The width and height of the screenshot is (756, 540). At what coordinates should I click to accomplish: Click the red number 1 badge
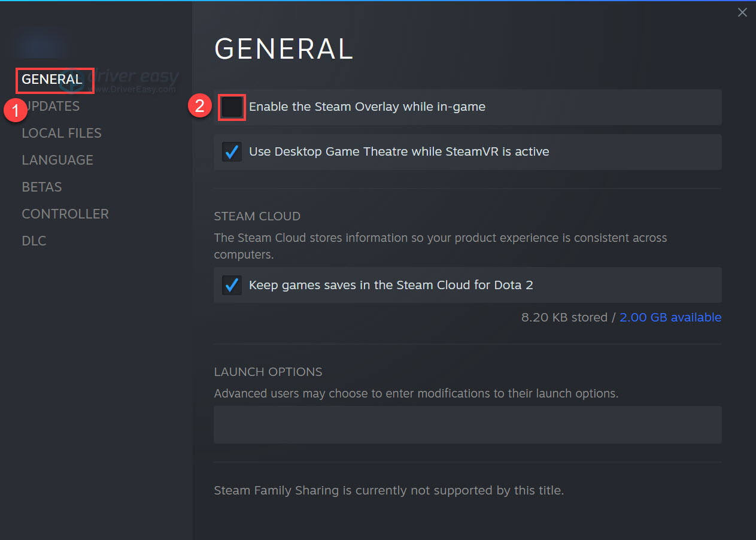click(14, 111)
